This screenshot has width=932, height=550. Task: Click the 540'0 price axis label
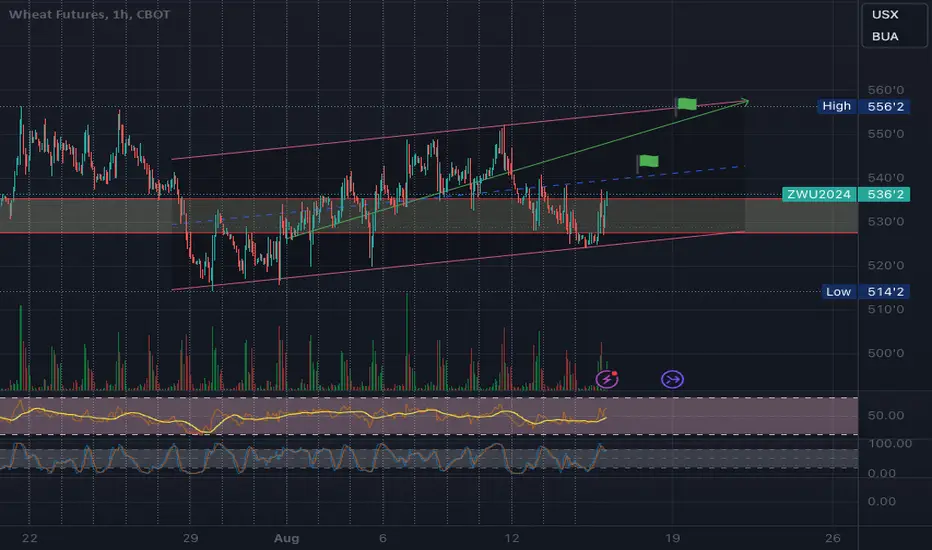pyautogui.click(x=886, y=178)
